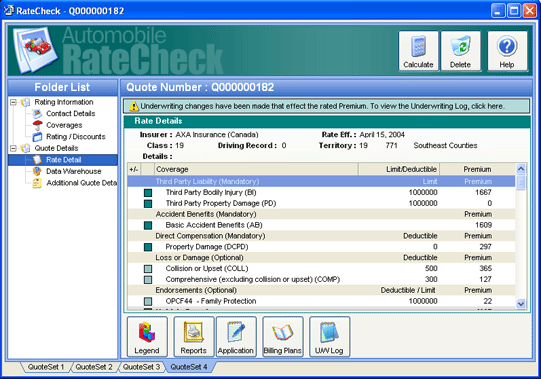Image resolution: width=541 pixels, height=379 pixels.
Task: Click the Limit/Deductible column header
Action: click(x=399, y=169)
